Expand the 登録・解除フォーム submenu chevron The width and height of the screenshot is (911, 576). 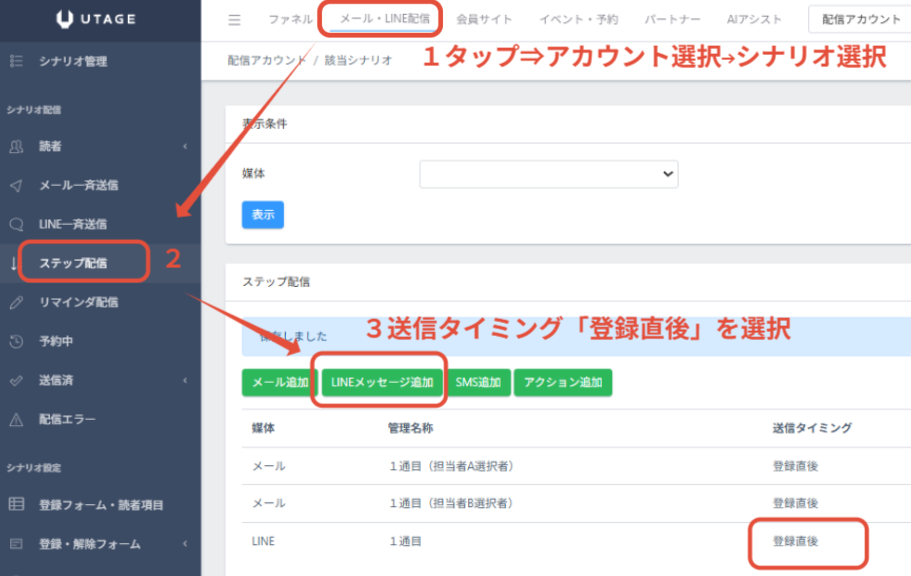coord(185,544)
